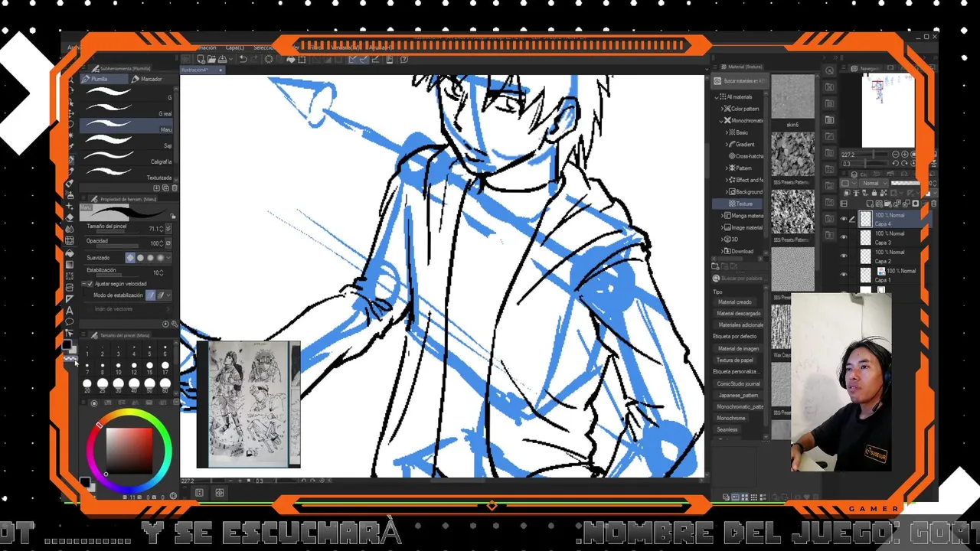
Task: Select the Eraser tool
Action: pos(69,217)
